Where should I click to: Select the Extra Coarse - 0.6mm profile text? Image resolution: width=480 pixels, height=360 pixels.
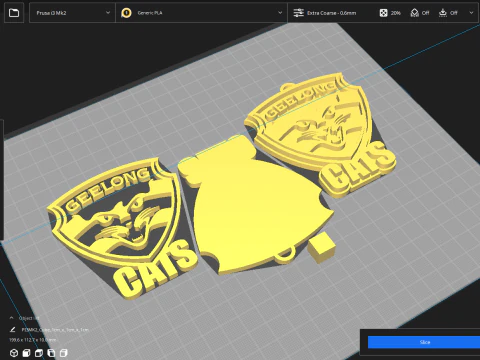[x=331, y=13]
